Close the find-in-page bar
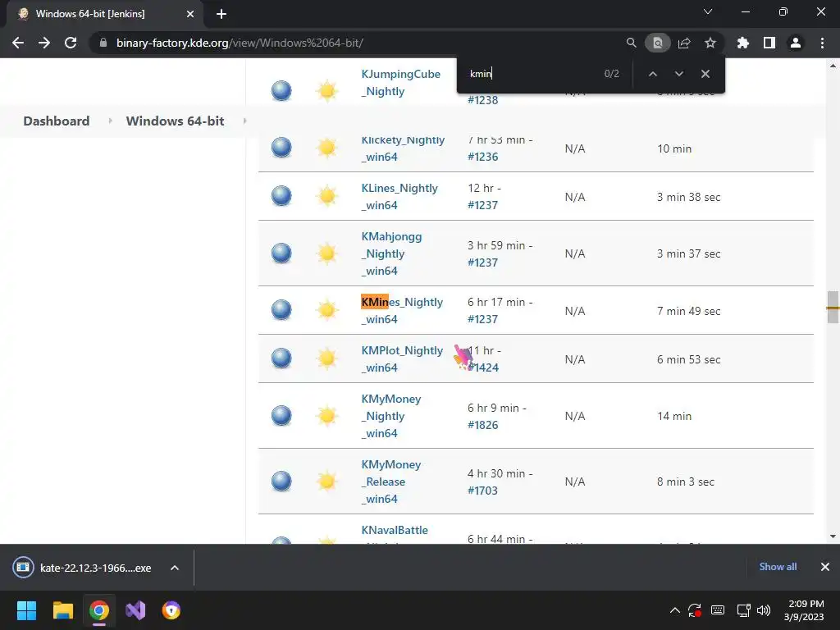This screenshot has width=840, height=630. 705,74
